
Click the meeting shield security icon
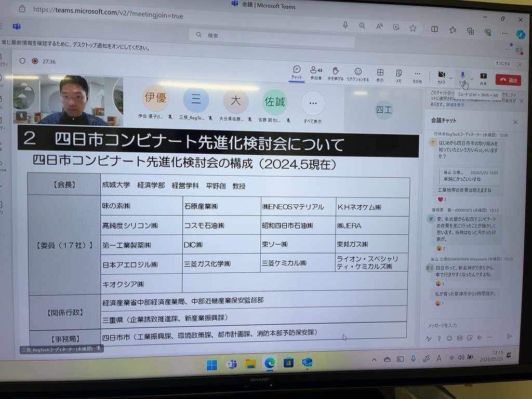[22, 61]
